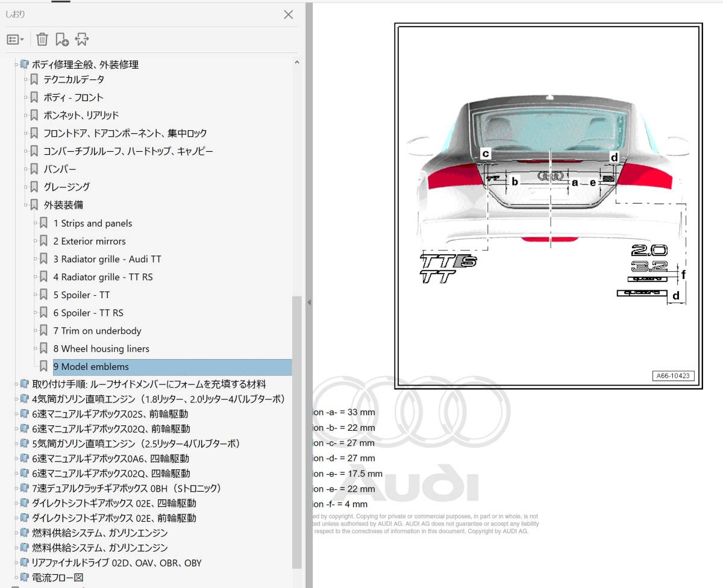Viewport: 723px width, 588px height.
Task: Expand the ボディ - フロント bookmark
Action: (x=26, y=98)
